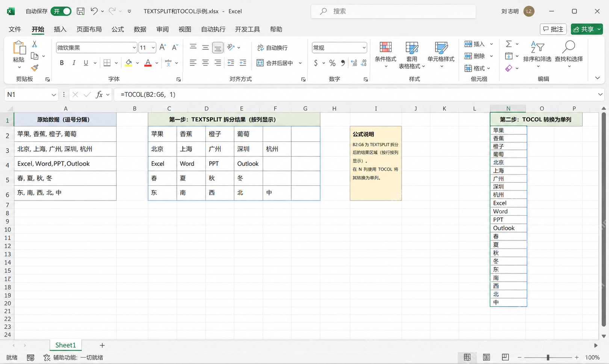609x364 pixels.
Task: Click the AutoSum sigma icon
Action: tap(509, 44)
